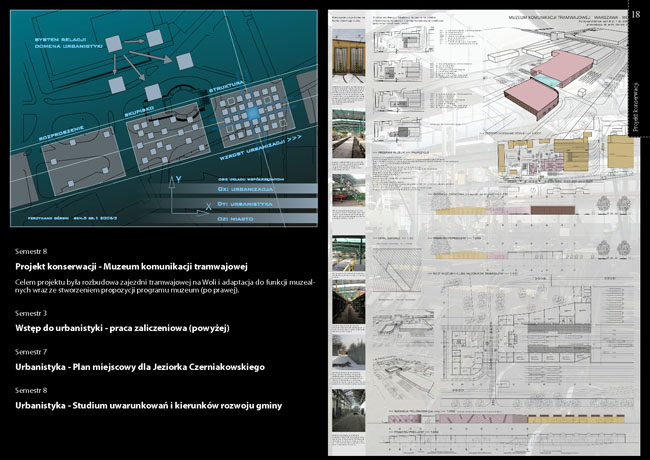The image size is (650, 460).
Task: Select the 'Oś: urbanizacja' bar
Action: pos(259,188)
